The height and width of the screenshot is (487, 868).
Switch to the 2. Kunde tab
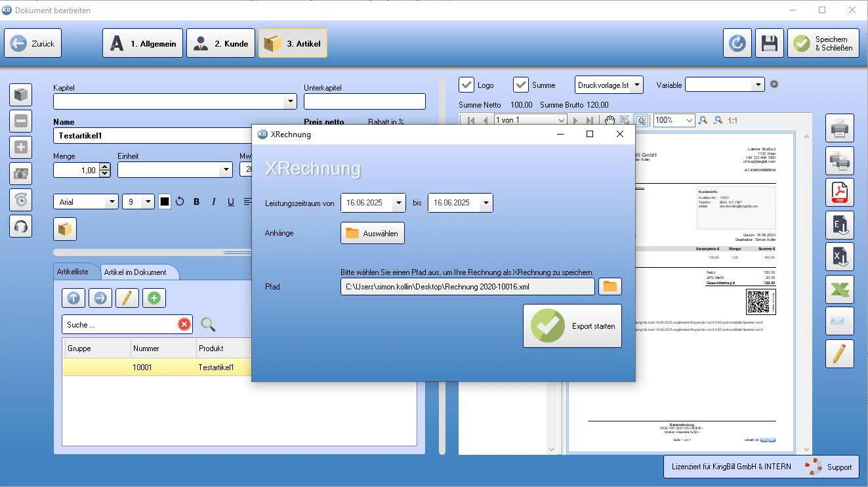tap(220, 43)
